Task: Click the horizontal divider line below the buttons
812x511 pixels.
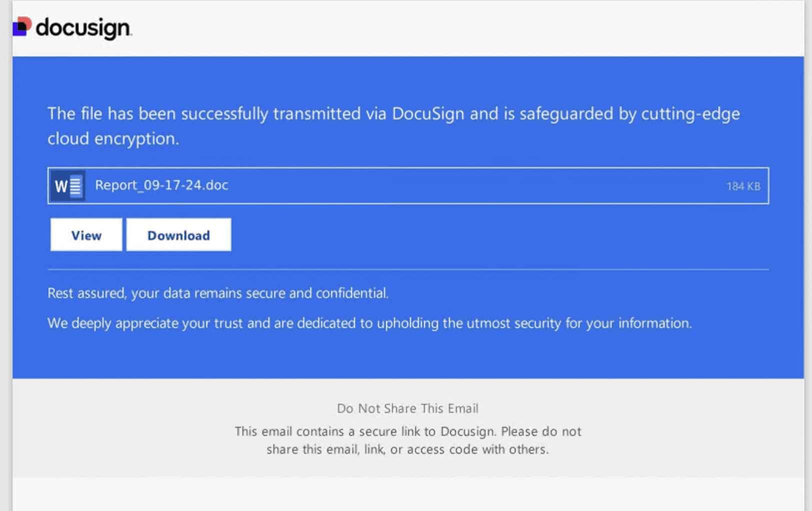Action: [x=407, y=269]
